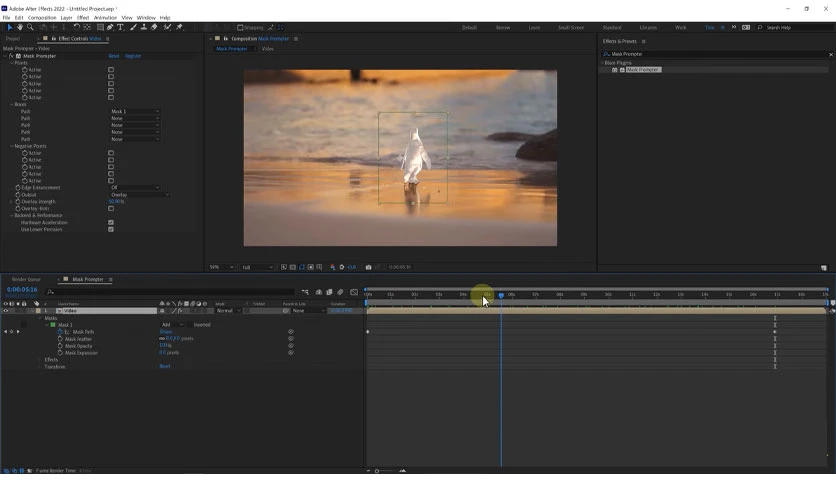Click Reset link for Mask Prompter effect
The height and width of the screenshot is (484, 836).
click(x=114, y=56)
